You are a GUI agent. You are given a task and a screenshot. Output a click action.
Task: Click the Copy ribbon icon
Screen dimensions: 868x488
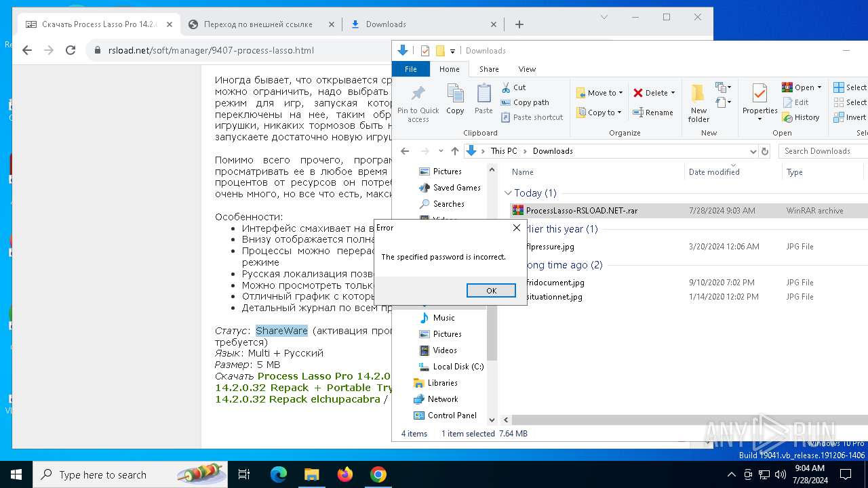455,100
